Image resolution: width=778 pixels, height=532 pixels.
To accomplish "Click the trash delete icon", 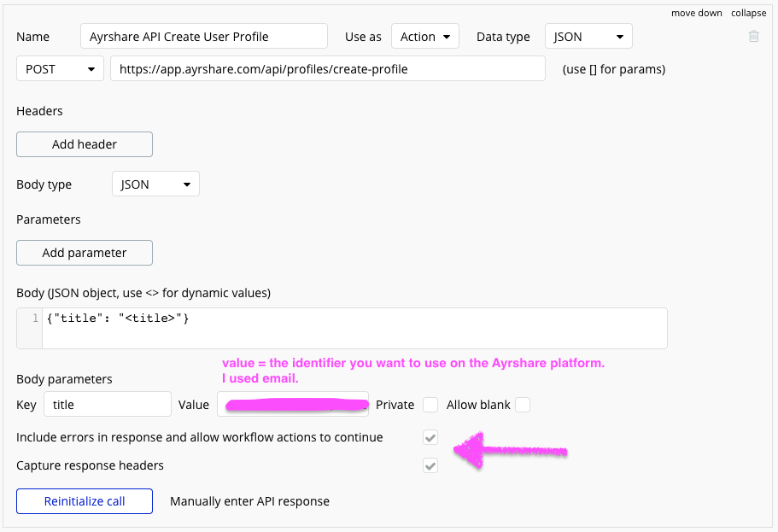I will pos(754,37).
